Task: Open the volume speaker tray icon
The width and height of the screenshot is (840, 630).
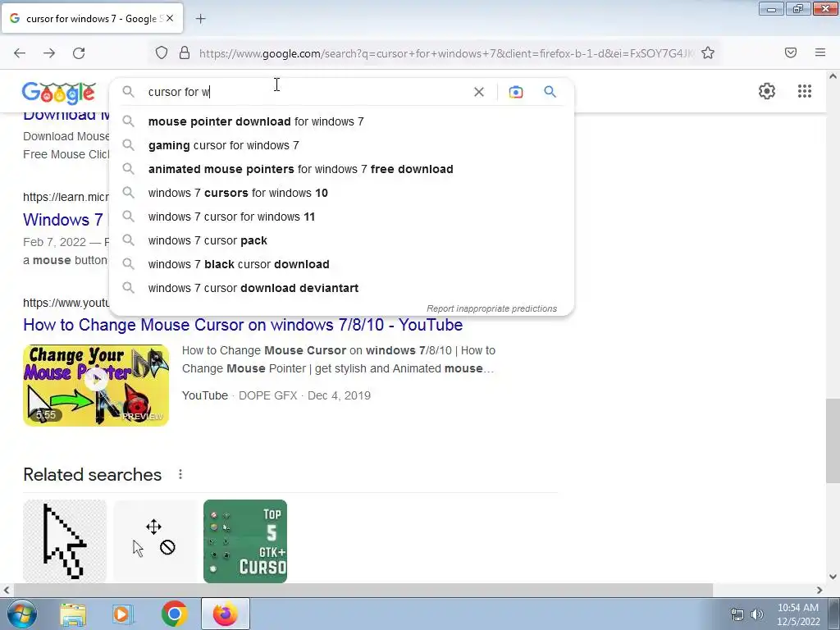Action: pyautogui.click(x=756, y=614)
